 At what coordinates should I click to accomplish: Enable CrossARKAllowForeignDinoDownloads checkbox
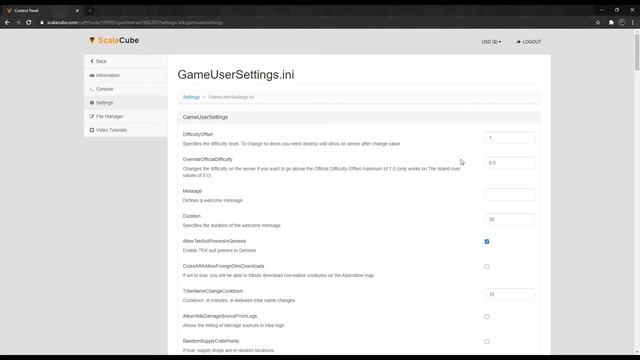click(x=487, y=267)
